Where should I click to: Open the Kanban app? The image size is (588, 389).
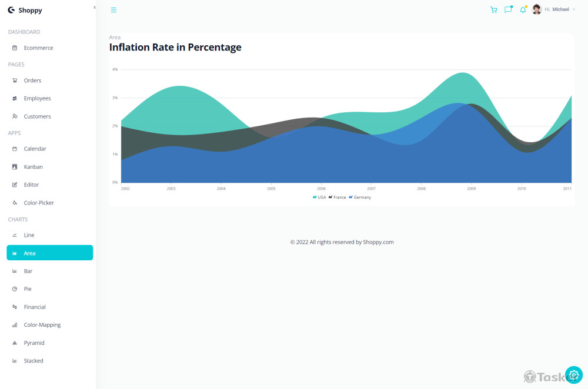[33, 167]
